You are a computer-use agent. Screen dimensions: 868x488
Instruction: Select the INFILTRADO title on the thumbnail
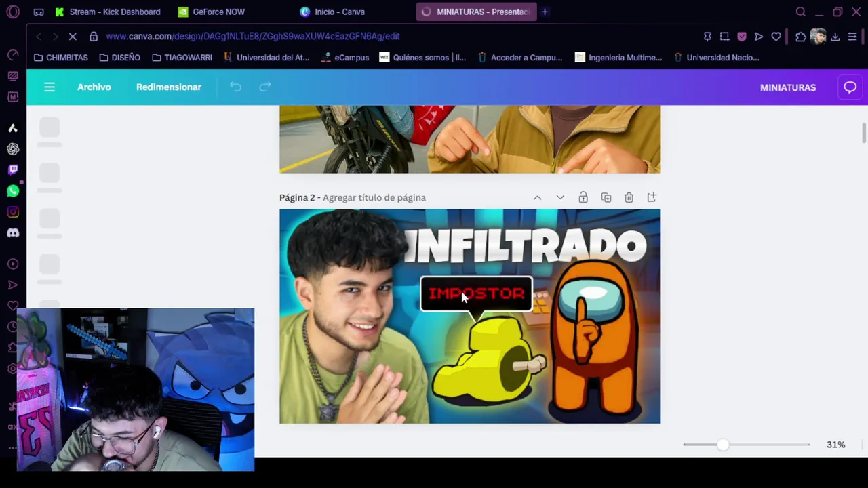tap(525, 247)
